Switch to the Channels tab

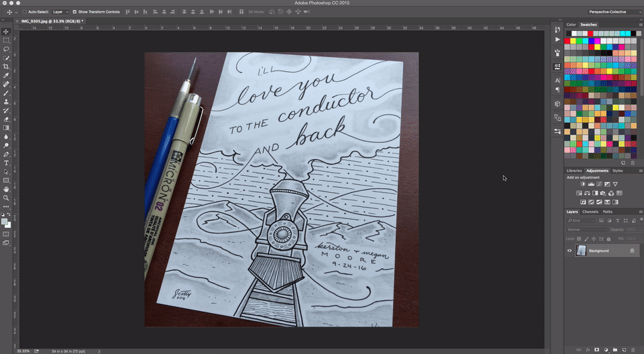coord(590,212)
